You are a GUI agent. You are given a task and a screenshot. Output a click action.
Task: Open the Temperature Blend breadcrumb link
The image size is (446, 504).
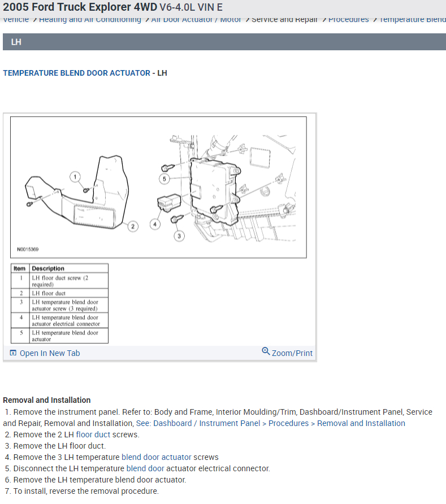point(413,20)
